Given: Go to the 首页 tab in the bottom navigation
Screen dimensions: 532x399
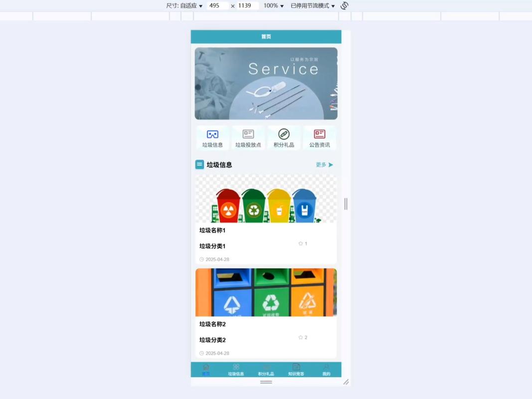Looking at the screenshot, I should click(x=206, y=370).
